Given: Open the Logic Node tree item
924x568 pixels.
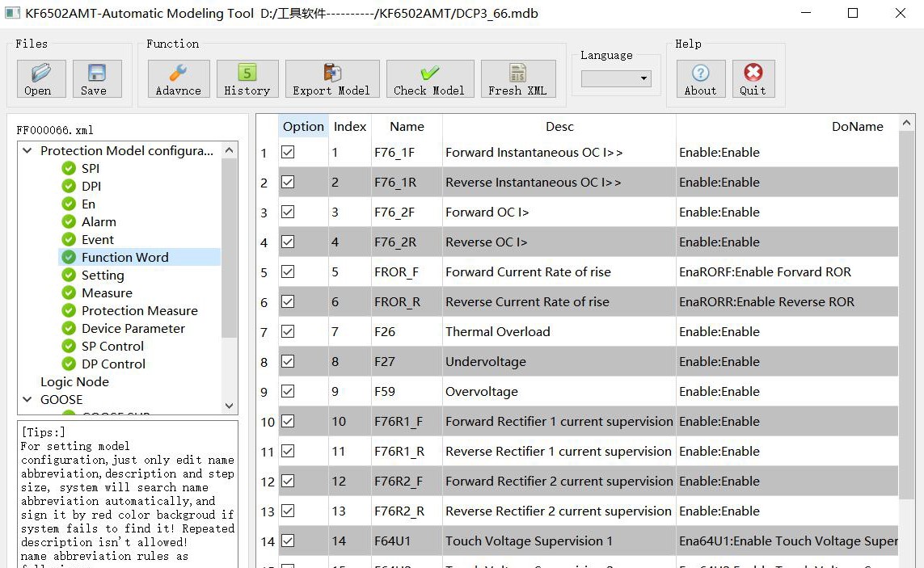Looking at the screenshot, I should coord(75,382).
